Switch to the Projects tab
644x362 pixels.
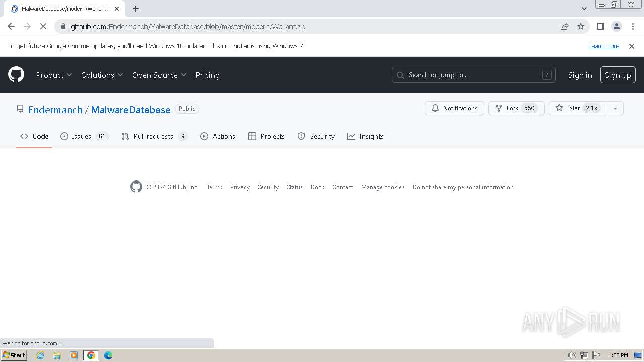click(x=266, y=136)
